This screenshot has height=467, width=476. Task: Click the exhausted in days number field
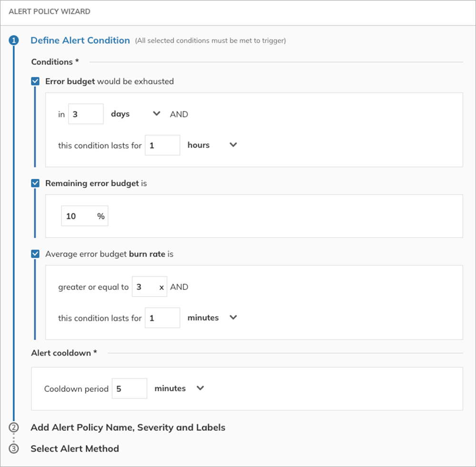pyautogui.click(x=86, y=114)
